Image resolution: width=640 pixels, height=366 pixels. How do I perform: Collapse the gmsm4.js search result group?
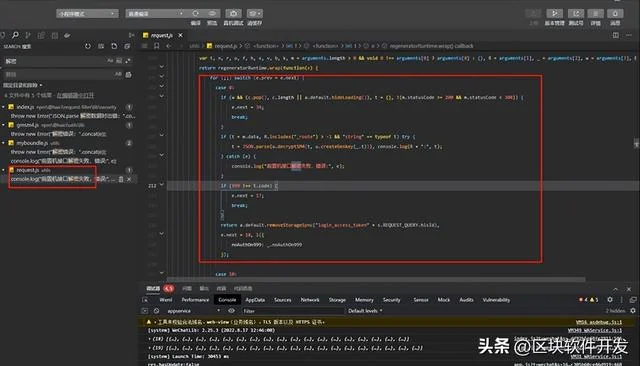coord(4,125)
